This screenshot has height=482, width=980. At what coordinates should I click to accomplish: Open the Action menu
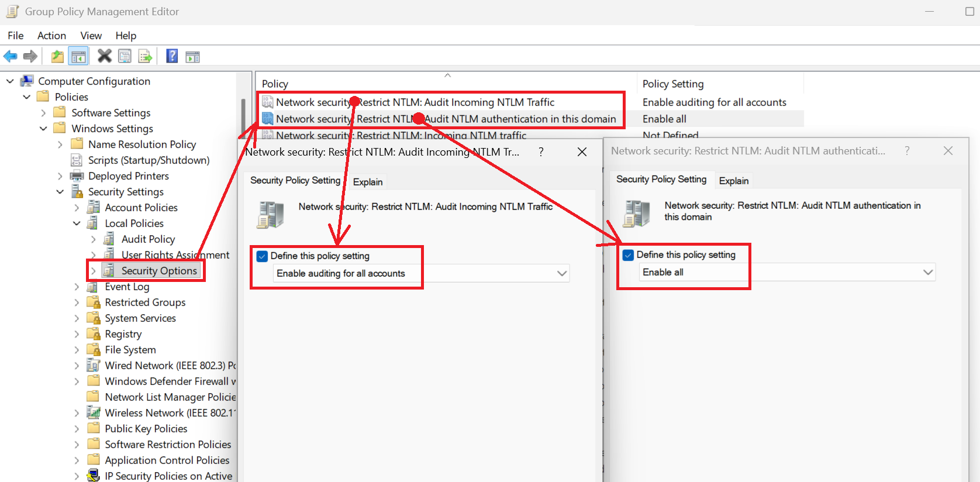pos(51,36)
